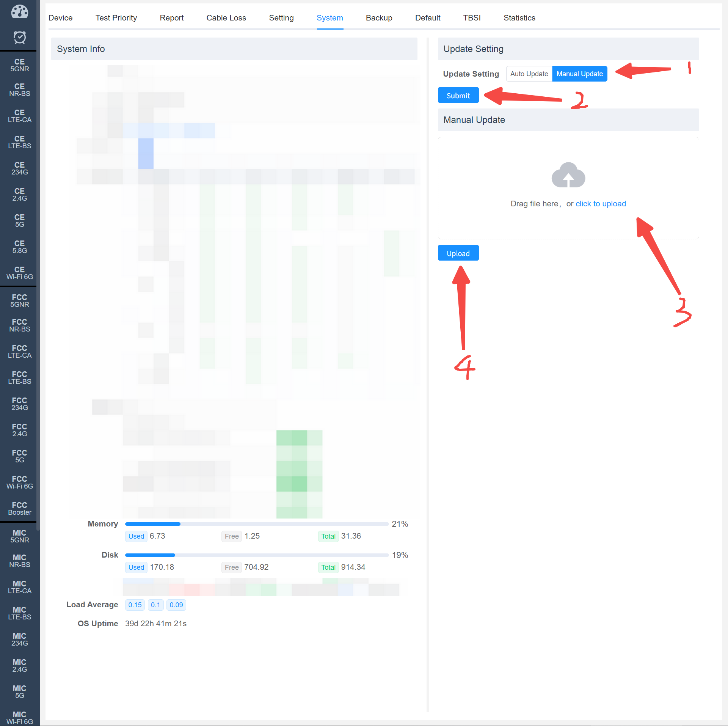This screenshot has height=726, width=728.
Task: Select FCC NR-BS sidebar entry
Action: 19,325
